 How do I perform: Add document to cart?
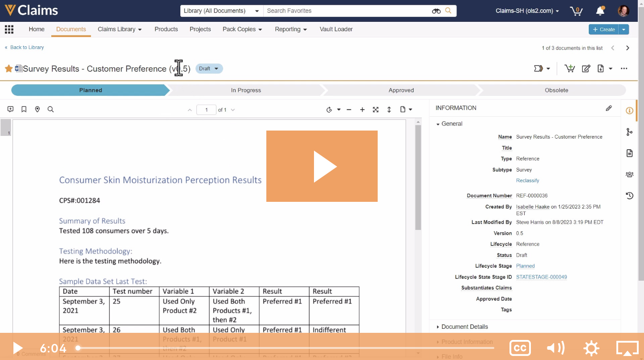coord(570,68)
